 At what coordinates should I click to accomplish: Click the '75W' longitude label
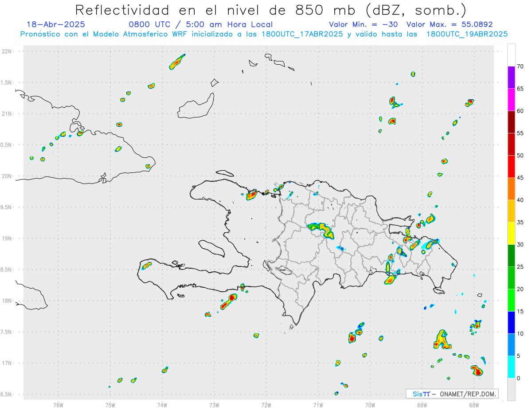click(x=110, y=405)
